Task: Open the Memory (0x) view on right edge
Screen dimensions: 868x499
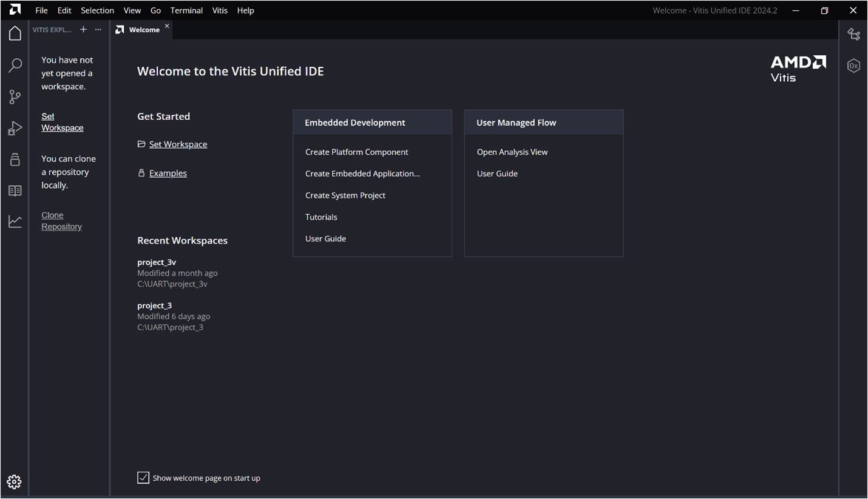Action: point(853,66)
